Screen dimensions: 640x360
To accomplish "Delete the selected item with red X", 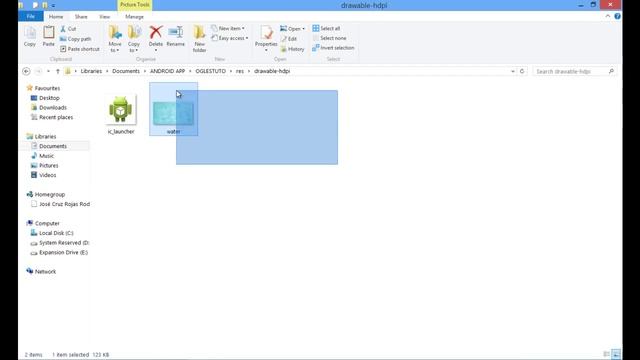I will (x=156, y=38).
